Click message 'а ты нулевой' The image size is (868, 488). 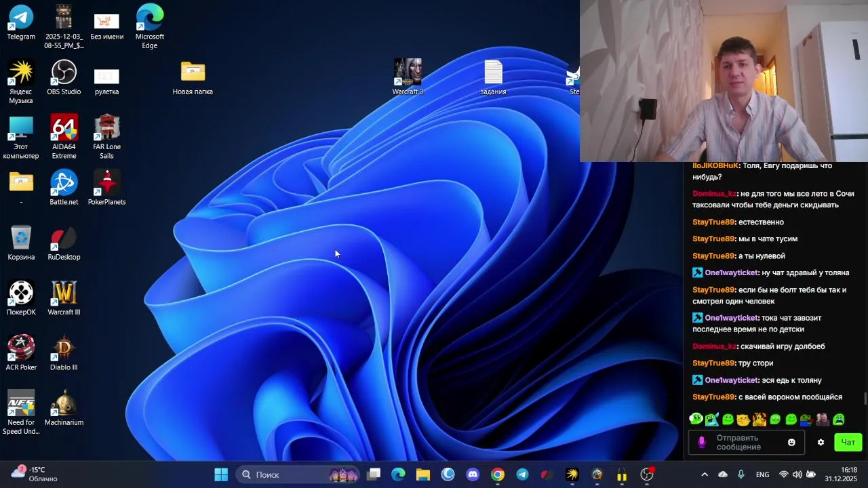pyautogui.click(x=762, y=256)
